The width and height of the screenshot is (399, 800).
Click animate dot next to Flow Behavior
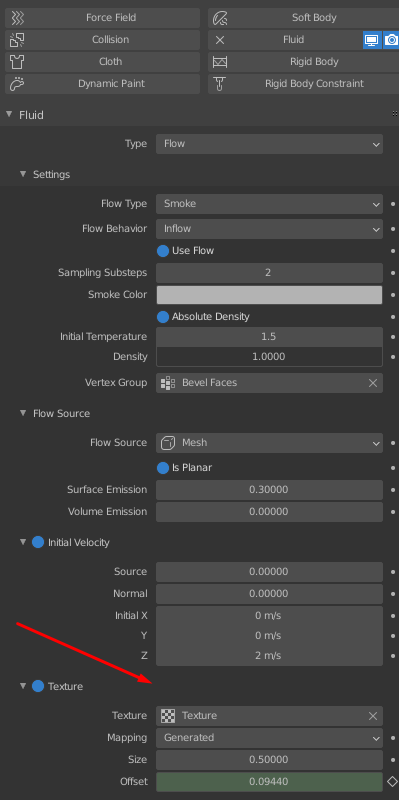(392, 229)
